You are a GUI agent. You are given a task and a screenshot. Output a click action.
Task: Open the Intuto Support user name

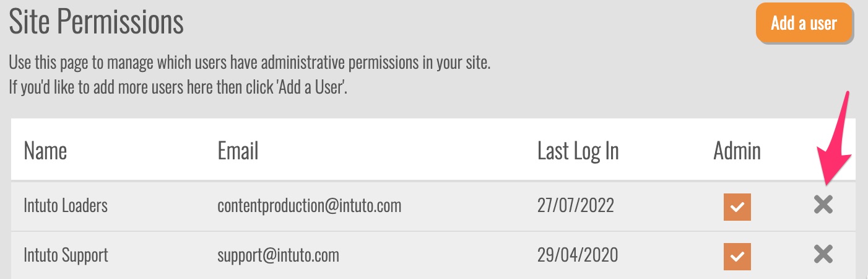(x=66, y=255)
